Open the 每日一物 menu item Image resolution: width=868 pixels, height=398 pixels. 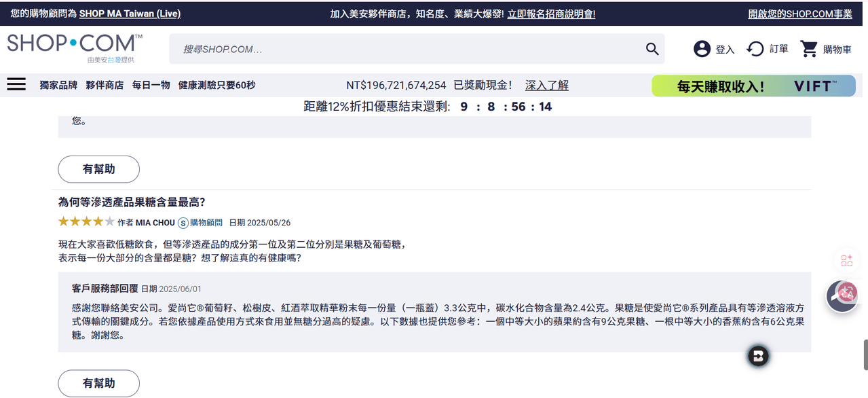click(151, 85)
